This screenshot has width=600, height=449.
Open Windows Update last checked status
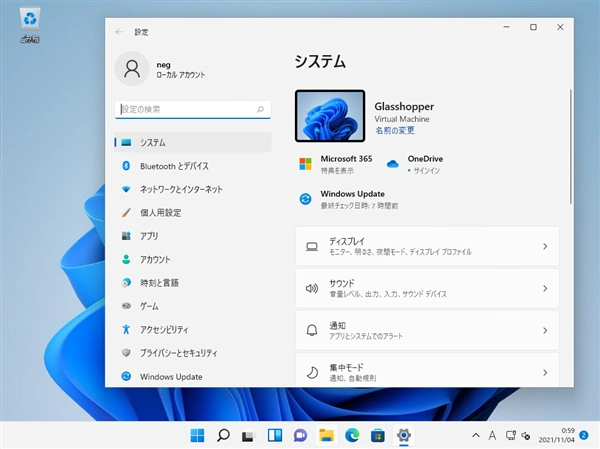[359, 206]
